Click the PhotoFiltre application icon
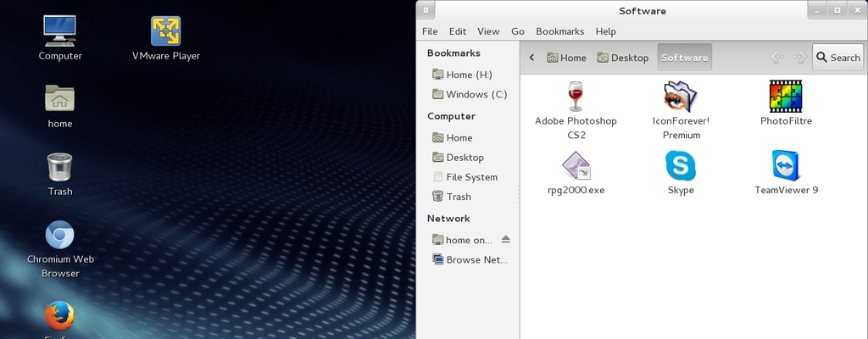Image resolution: width=868 pixels, height=339 pixels. [x=786, y=97]
